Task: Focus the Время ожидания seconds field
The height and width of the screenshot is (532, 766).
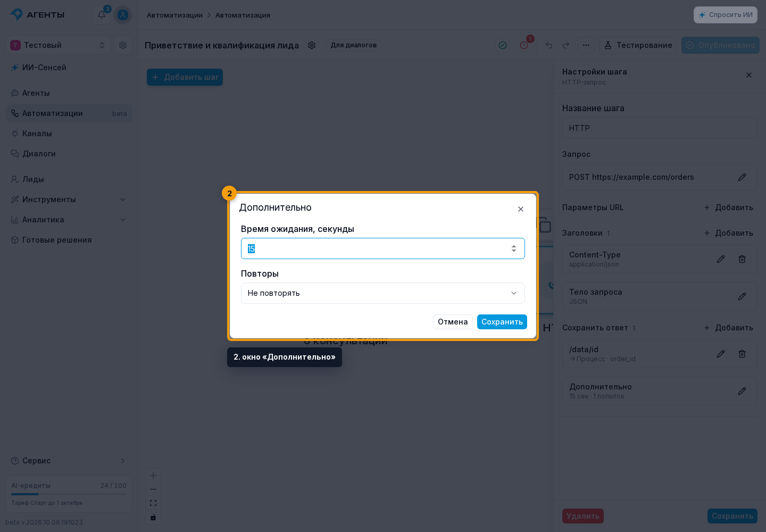Action: coord(383,248)
